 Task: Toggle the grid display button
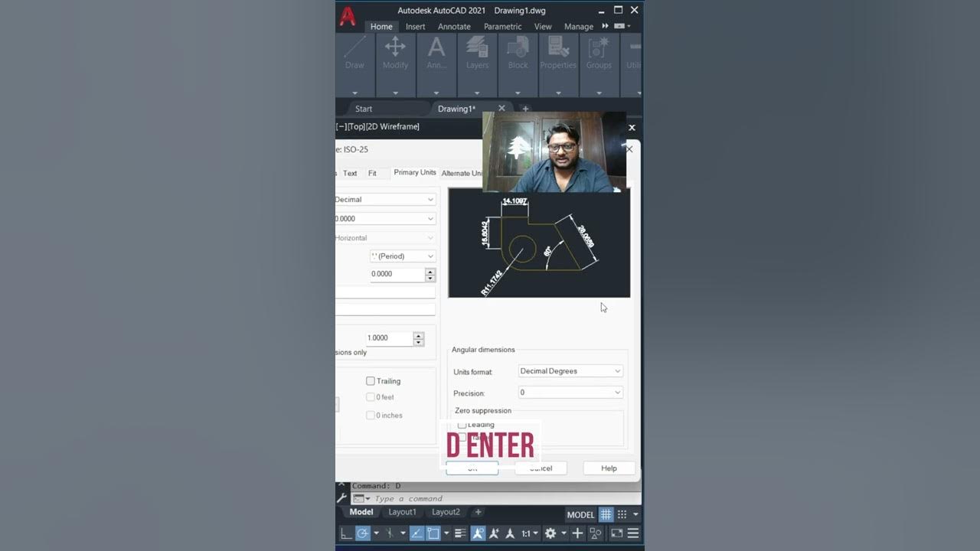606,514
